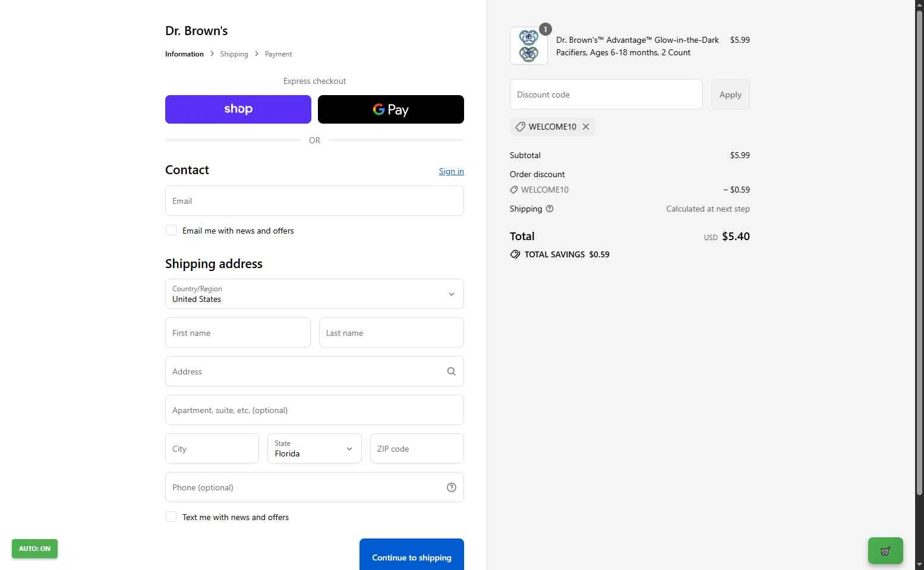This screenshot has width=924, height=570.
Task: Click the green shopping cart icon
Action: (x=885, y=551)
